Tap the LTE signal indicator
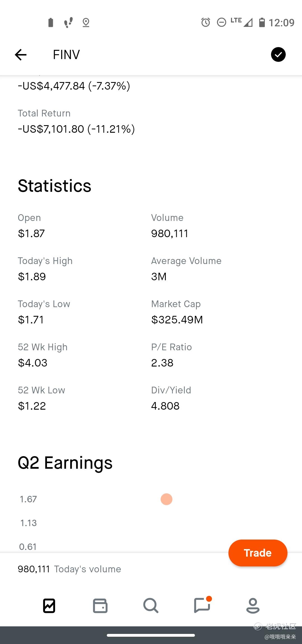The width and height of the screenshot is (302, 644). (242, 22)
